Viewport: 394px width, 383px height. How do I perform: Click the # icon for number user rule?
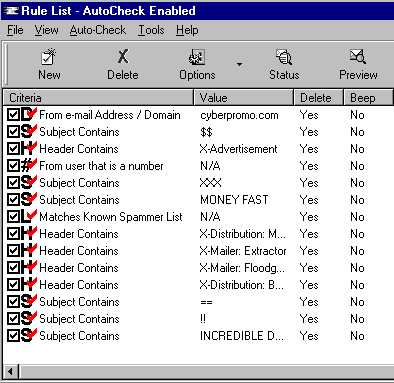click(28, 166)
